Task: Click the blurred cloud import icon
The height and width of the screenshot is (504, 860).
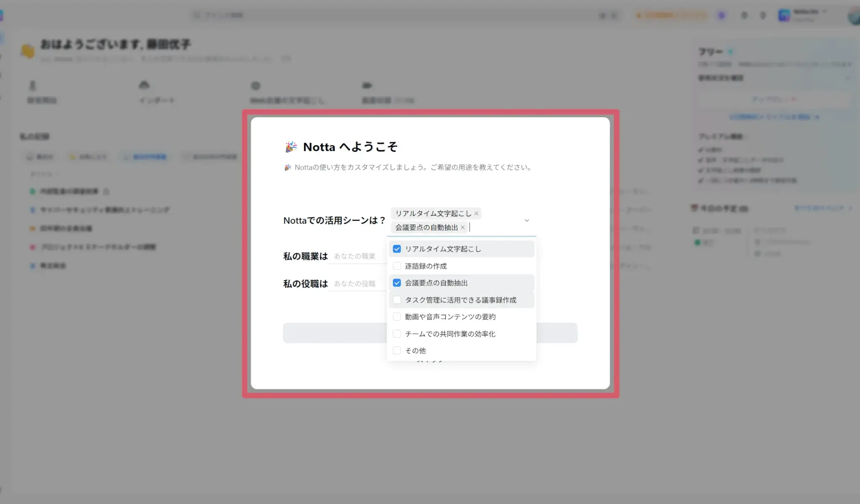Action: 144,86
